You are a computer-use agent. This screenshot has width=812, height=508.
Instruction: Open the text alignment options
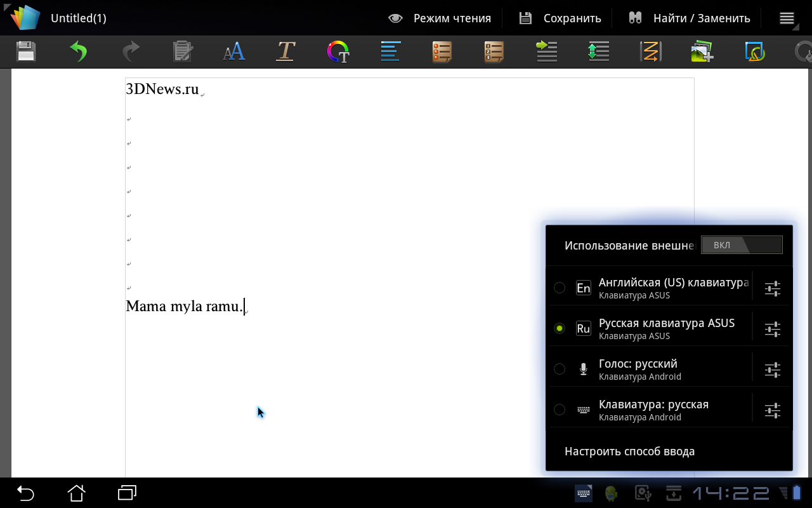coord(390,51)
